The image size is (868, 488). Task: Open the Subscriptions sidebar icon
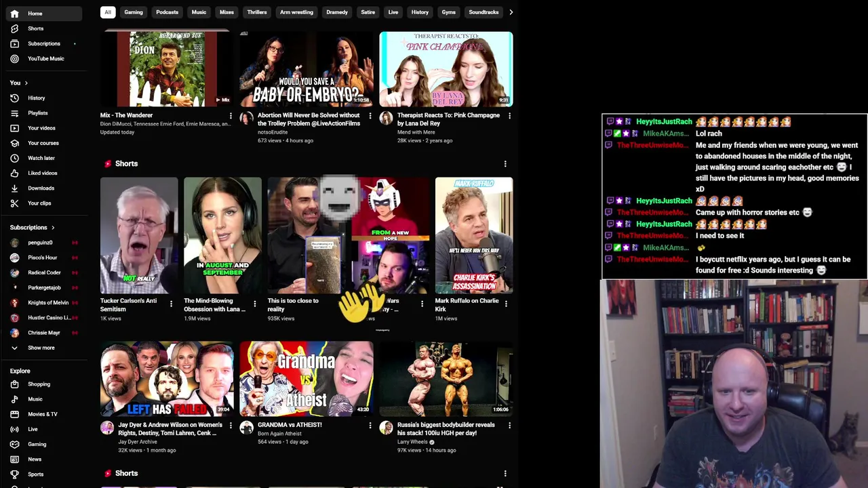click(14, 43)
